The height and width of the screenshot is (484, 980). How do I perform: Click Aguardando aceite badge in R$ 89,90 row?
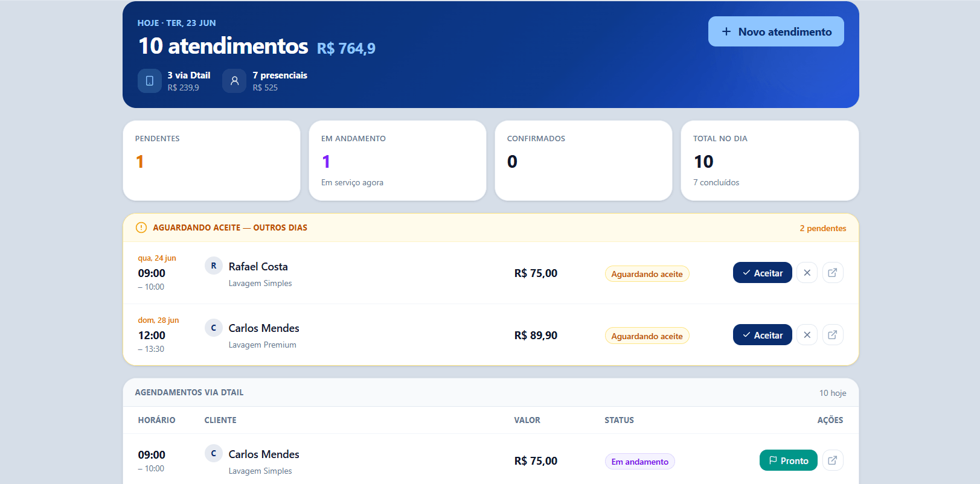coord(647,336)
